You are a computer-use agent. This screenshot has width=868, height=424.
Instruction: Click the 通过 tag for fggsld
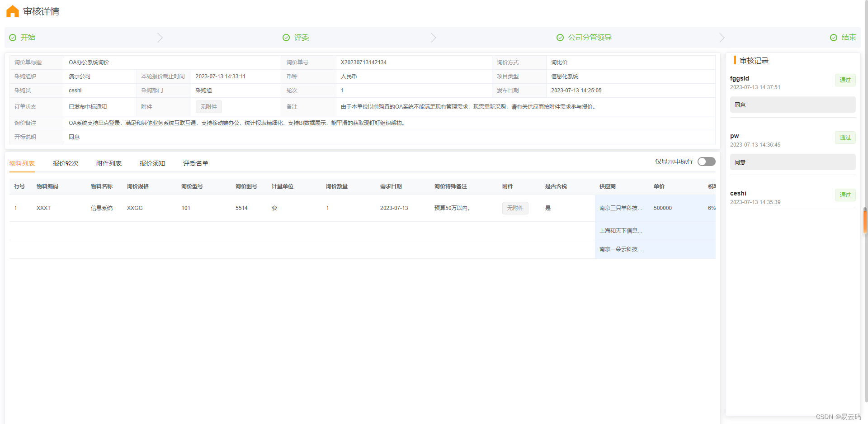pos(845,80)
